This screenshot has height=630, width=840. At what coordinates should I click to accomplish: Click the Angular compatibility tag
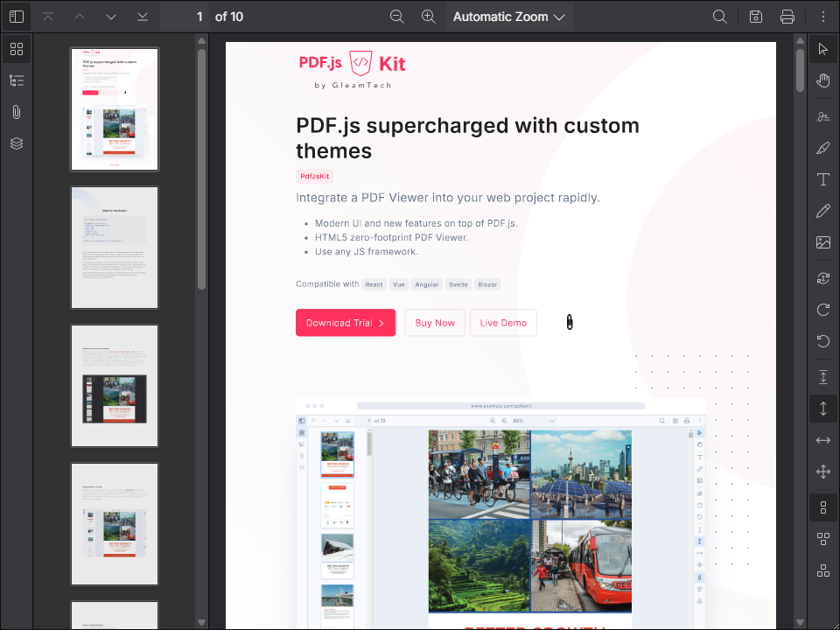point(427,284)
